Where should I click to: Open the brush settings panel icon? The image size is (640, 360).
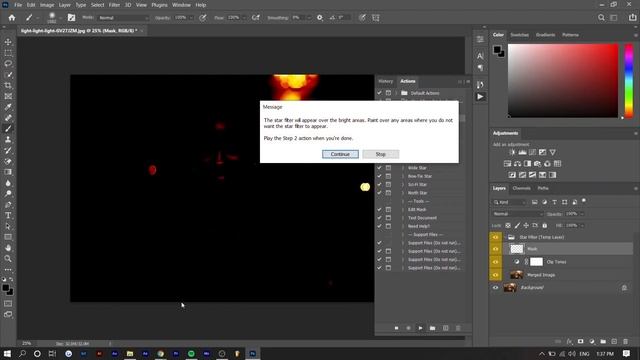[x=71, y=18]
